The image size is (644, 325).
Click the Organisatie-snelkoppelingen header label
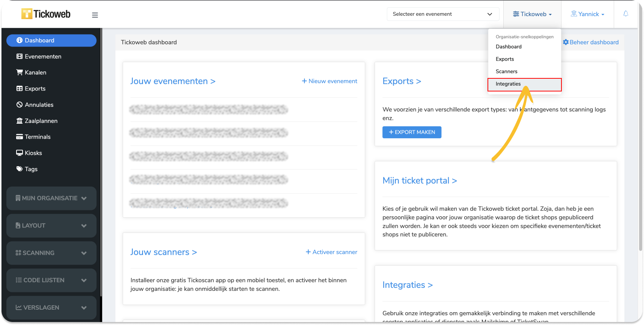(x=525, y=37)
